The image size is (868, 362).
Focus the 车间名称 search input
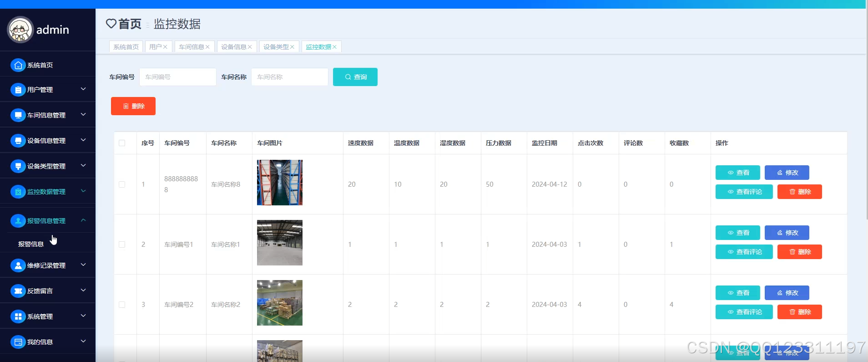click(290, 77)
